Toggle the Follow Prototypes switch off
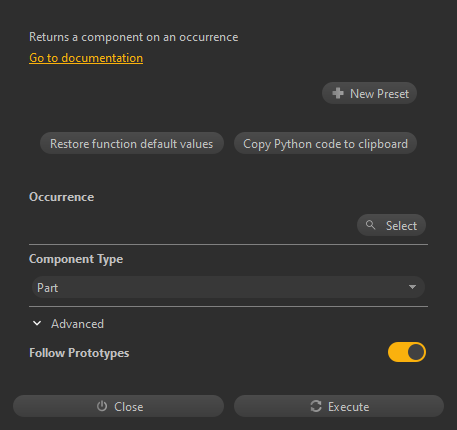This screenshot has width=457, height=430. tap(407, 352)
